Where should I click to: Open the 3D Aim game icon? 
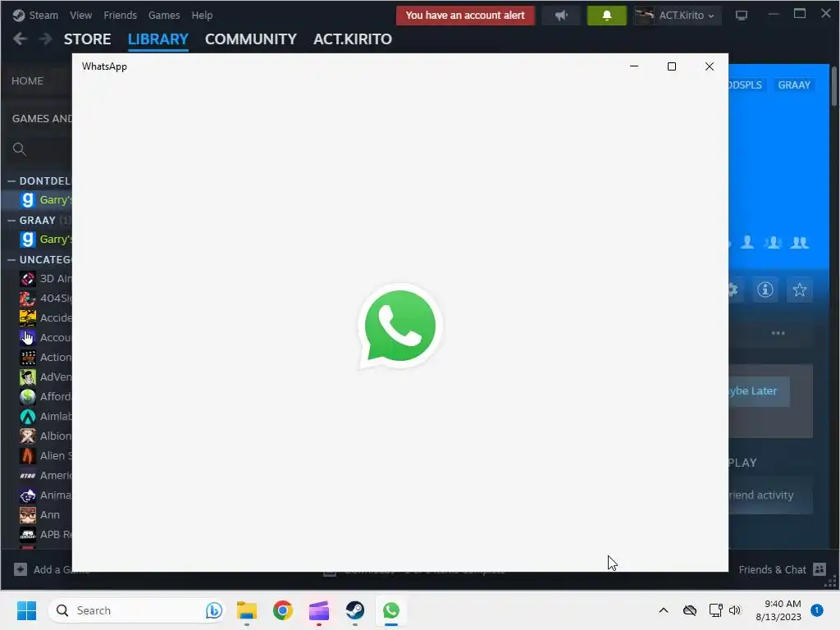27,279
